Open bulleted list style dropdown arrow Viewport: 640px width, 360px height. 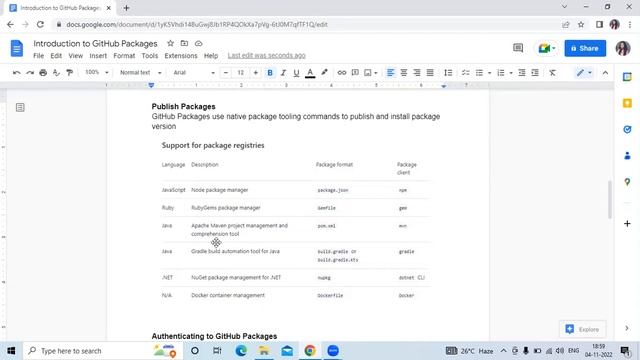[489, 73]
